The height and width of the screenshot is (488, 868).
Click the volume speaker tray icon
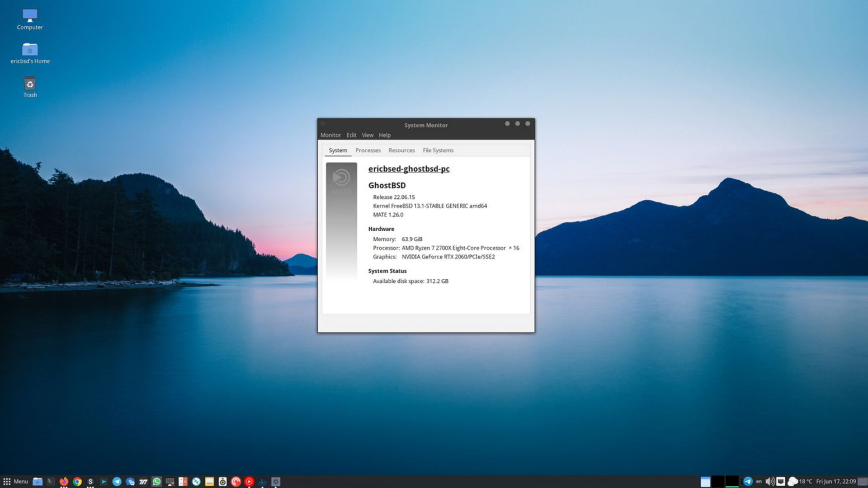[769, 482]
